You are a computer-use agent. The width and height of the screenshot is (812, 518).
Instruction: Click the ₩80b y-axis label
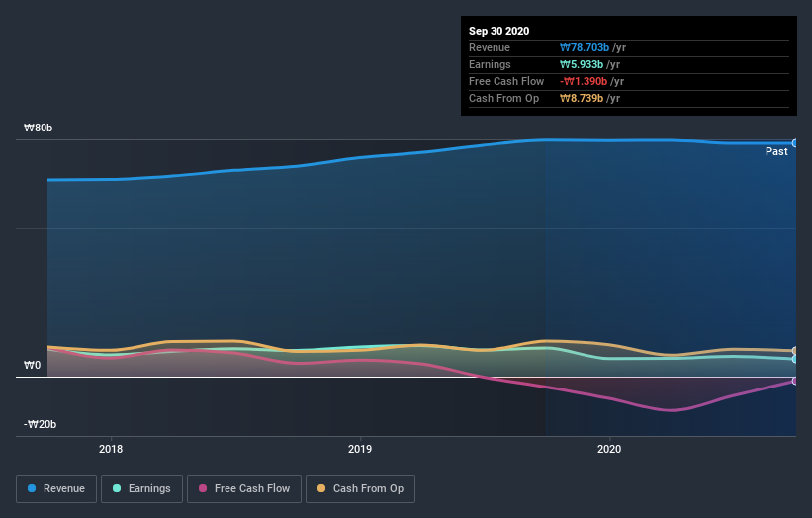click(x=38, y=128)
